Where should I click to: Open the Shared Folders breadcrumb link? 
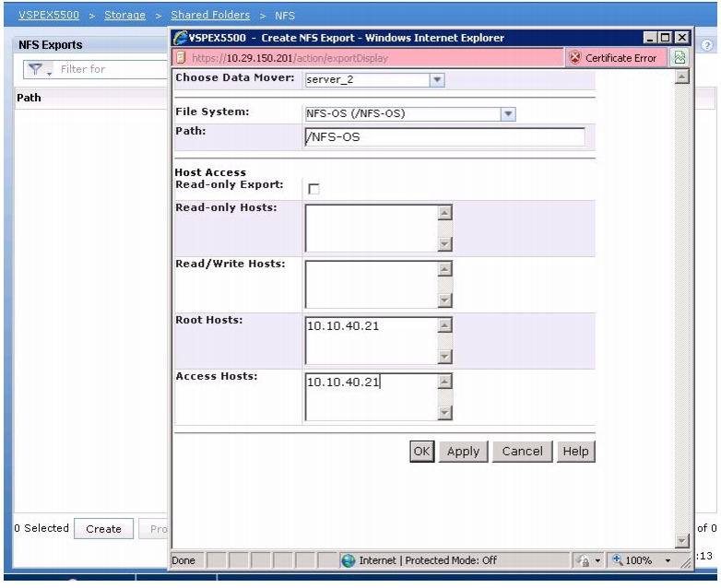(x=210, y=15)
